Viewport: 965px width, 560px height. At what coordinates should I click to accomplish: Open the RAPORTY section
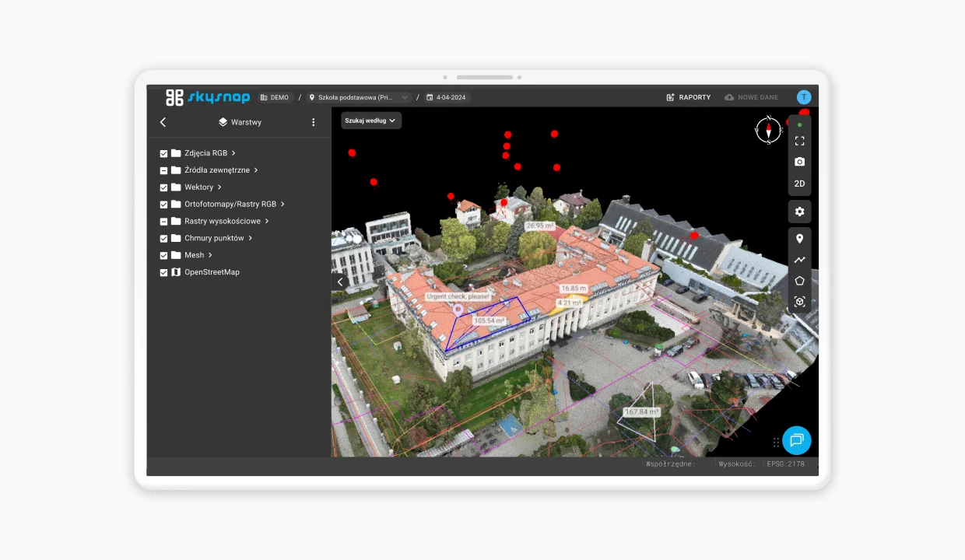click(x=689, y=97)
